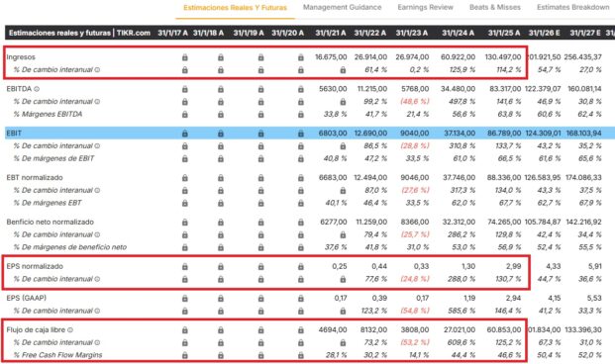Select the highlighted EBIT row label
Screen dimensions: 615x364
14,134
